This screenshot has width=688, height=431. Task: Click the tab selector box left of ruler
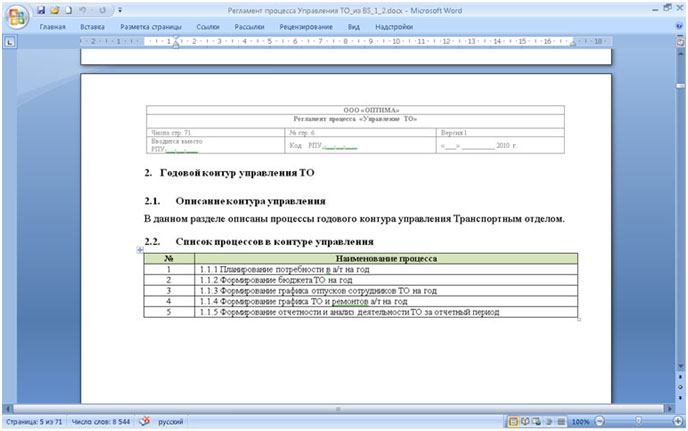9,42
